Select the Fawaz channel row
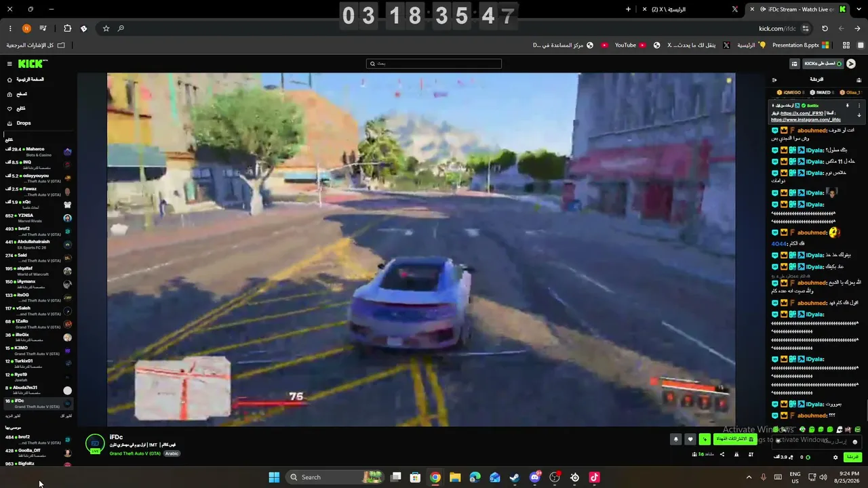868x488 pixels. 39,191
